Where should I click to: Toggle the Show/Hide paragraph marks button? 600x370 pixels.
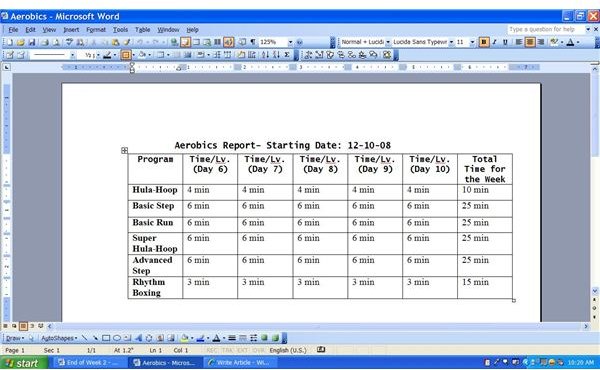[253, 42]
